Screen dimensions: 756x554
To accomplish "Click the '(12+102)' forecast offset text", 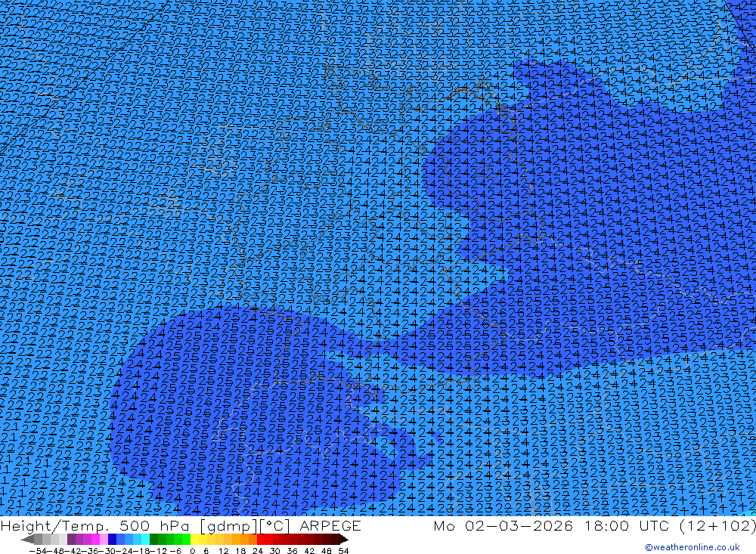I will point(717,525).
